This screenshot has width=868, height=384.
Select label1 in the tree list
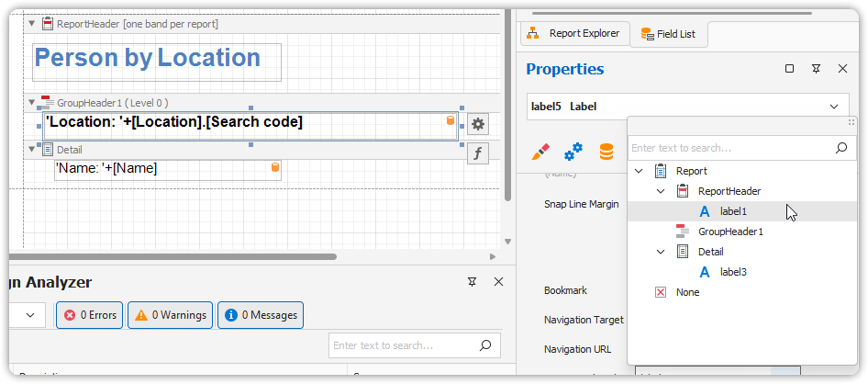pyautogui.click(x=733, y=211)
